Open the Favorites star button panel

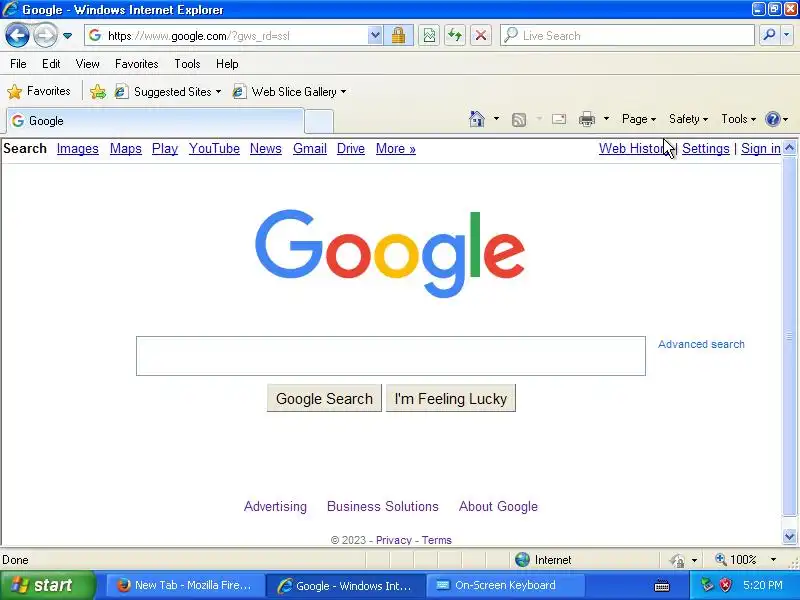coord(39,91)
